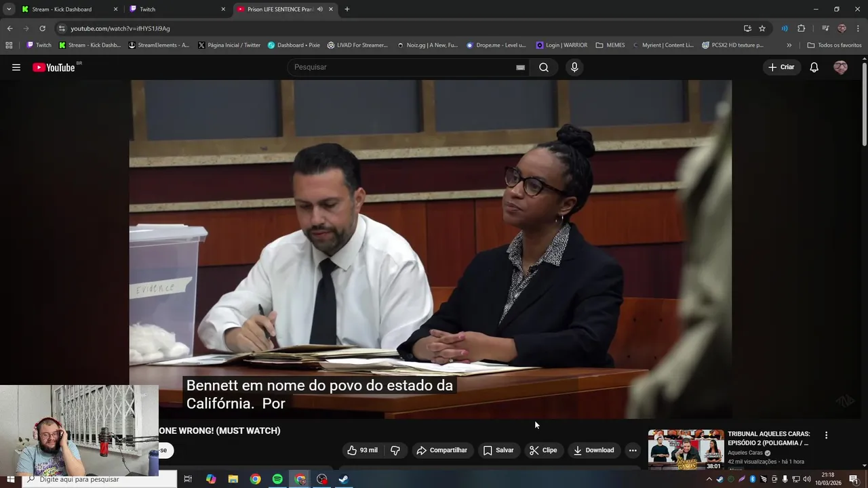Open the YouTube account avatar menu

pyautogui.click(x=840, y=67)
